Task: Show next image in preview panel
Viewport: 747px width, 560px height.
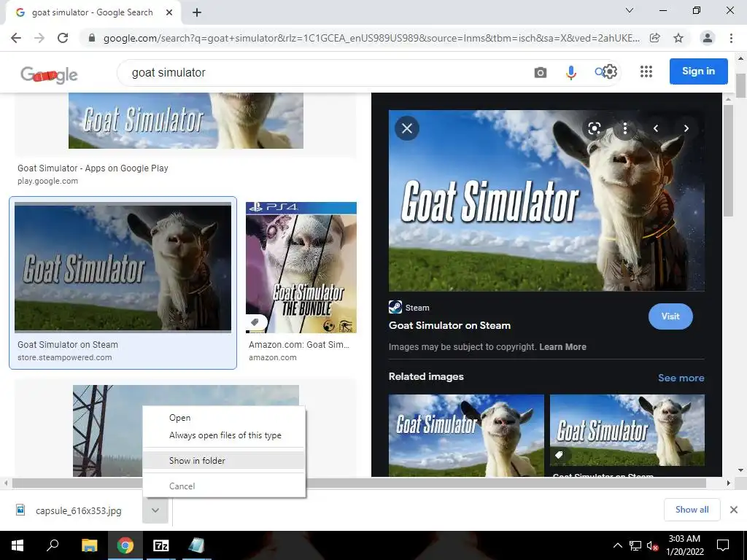Action: (686, 128)
